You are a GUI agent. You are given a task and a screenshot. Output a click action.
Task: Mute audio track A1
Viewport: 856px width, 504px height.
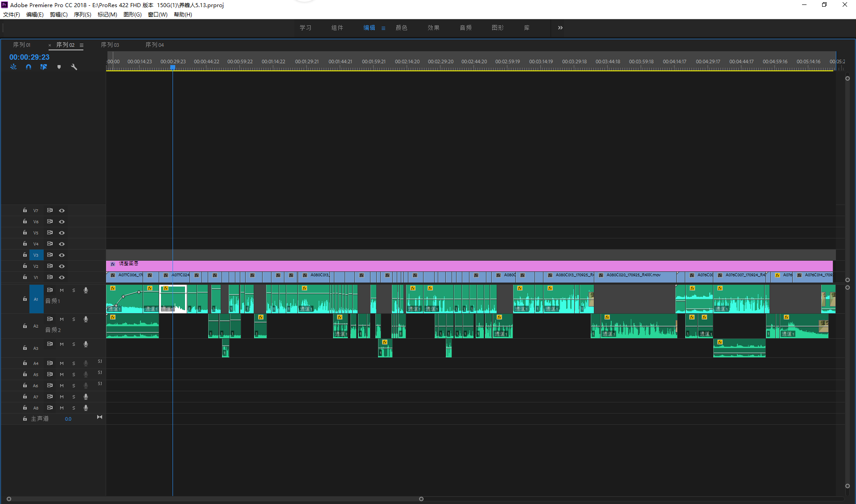(x=62, y=290)
